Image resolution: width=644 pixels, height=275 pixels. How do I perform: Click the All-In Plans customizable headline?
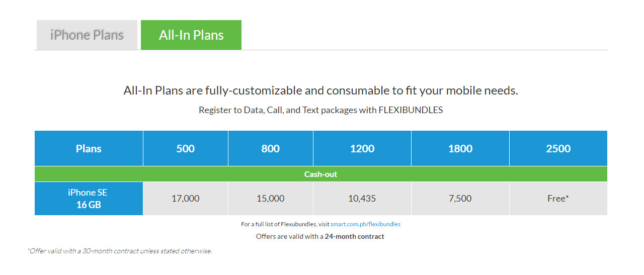321,90
